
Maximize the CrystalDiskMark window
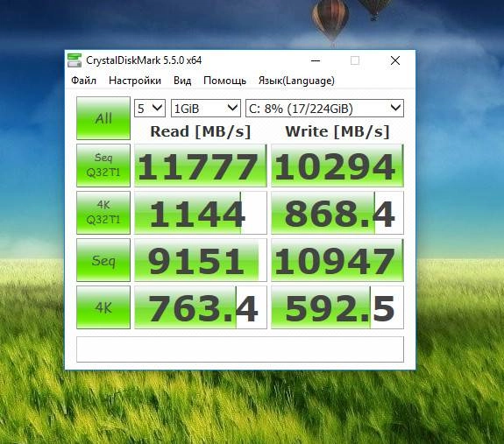355,60
